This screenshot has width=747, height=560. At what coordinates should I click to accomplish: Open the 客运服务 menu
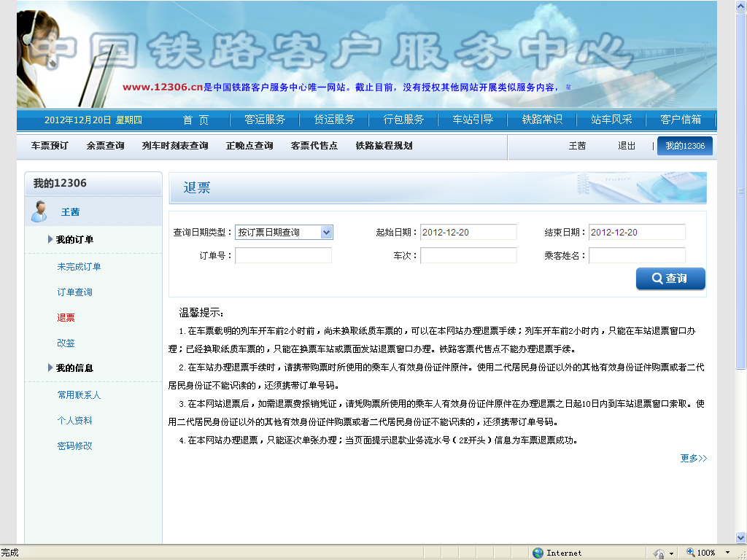point(264,120)
